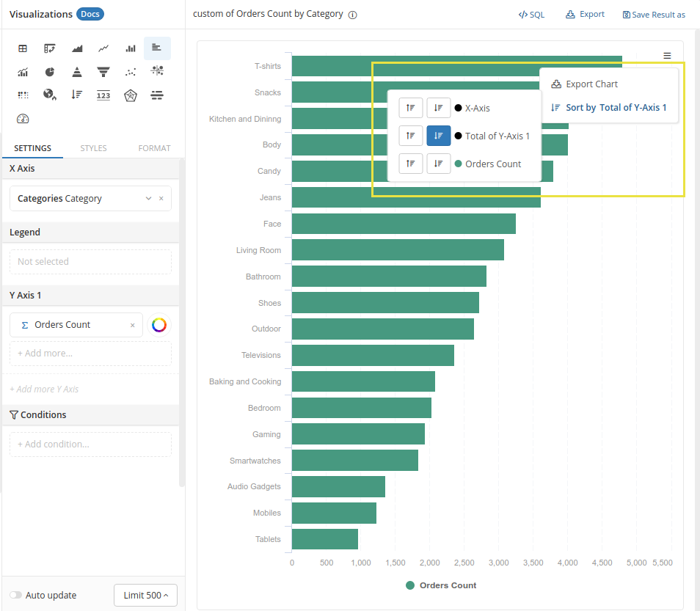Open the Limit 500 dropdown
Image resolution: width=700 pixels, height=611 pixels.
(146, 596)
